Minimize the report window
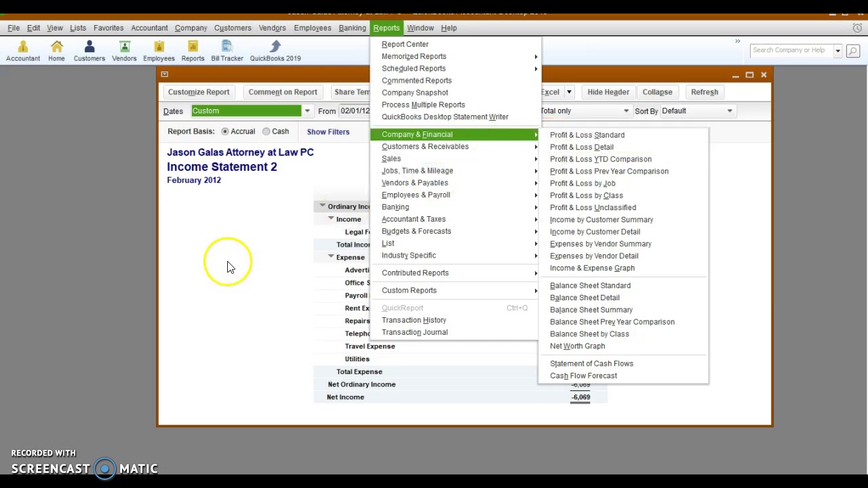868x488 pixels. point(735,75)
